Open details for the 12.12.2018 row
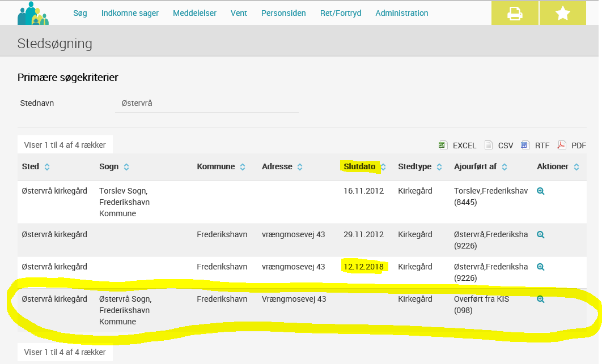This screenshot has width=602, height=364. point(541,267)
